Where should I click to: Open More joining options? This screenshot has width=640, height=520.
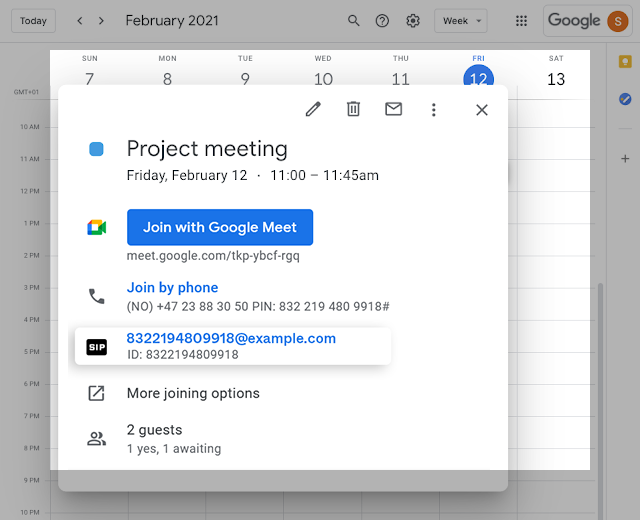point(193,393)
